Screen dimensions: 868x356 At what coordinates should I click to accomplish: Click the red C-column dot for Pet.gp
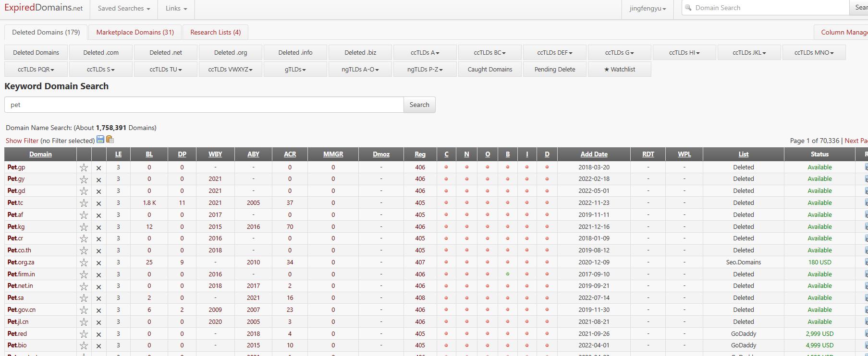[446, 167]
